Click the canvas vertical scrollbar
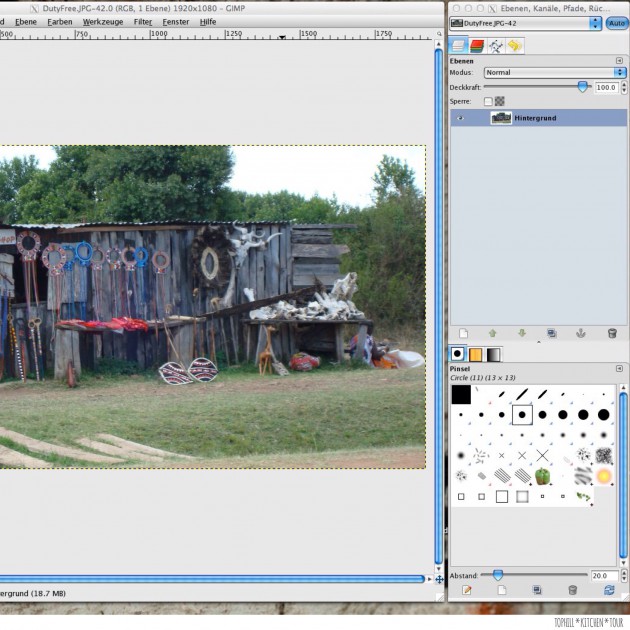 pos(439,307)
